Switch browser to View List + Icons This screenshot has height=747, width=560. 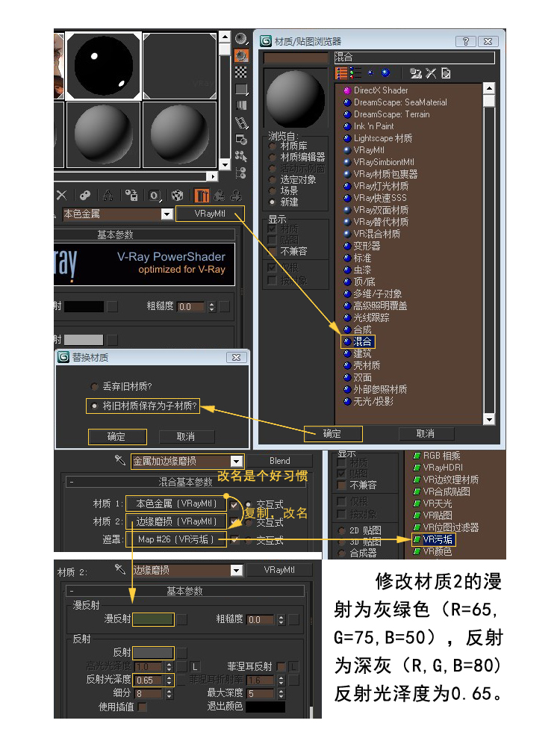pyautogui.click(x=355, y=73)
